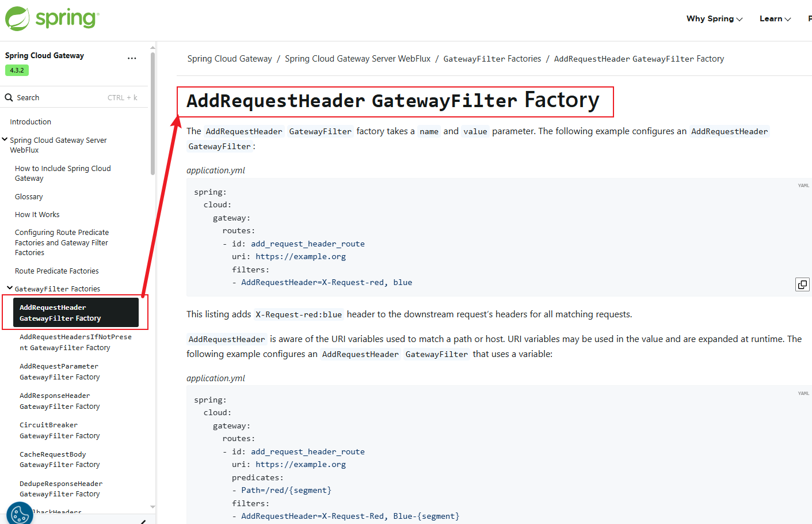Image resolution: width=812 pixels, height=524 pixels.
Task: Open the Why Spring dropdown menu
Action: pyautogui.click(x=714, y=18)
